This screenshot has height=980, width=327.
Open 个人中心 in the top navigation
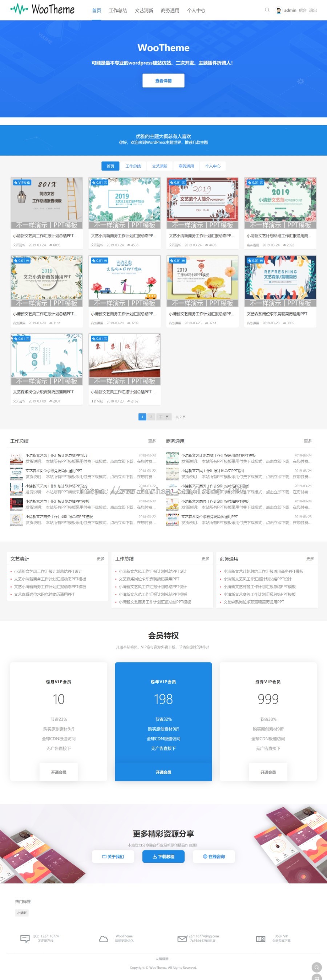click(x=196, y=10)
